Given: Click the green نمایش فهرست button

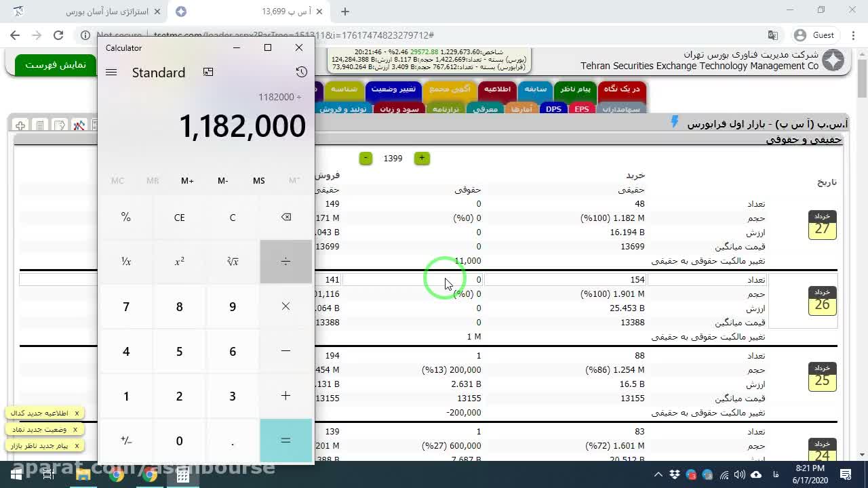Looking at the screenshot, I should pyautogui.click(x=56, y=64).
